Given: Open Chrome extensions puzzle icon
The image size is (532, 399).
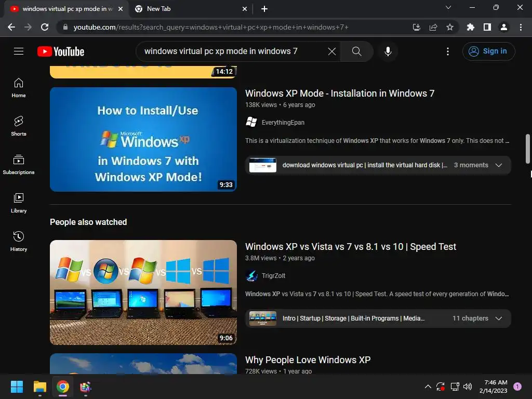Looking at the screenshot, I should pyautogui.click(x=470, y=27).
